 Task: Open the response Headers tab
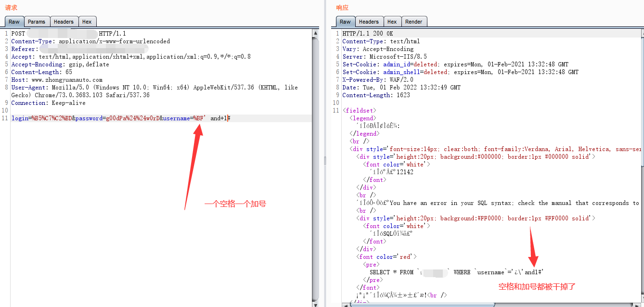(x=369, y=22)
